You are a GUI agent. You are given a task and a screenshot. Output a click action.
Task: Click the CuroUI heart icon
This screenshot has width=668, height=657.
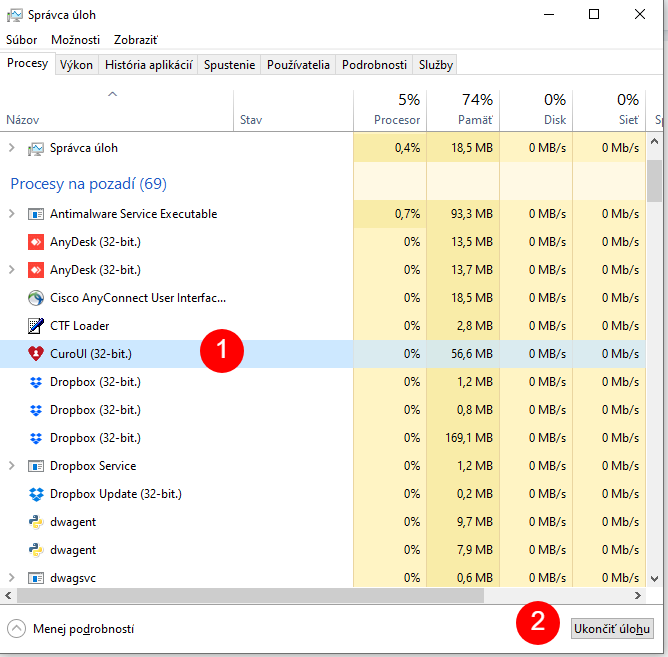[x=36, y=354]
